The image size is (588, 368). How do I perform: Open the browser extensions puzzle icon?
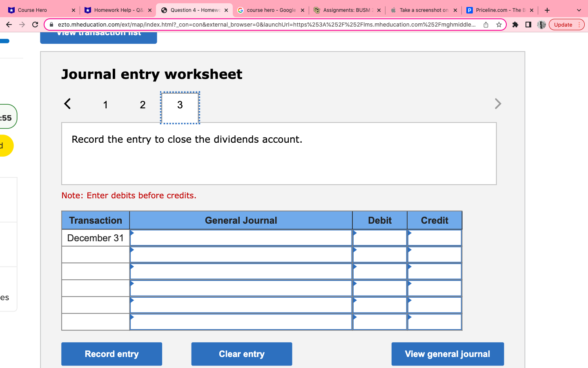click(515, 25)
